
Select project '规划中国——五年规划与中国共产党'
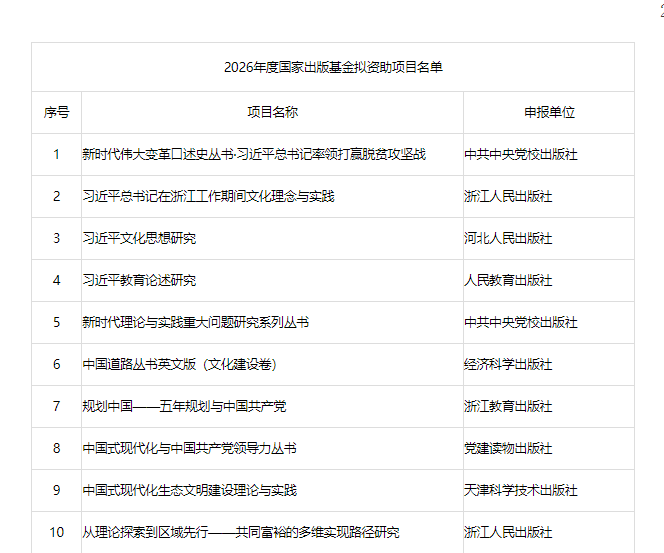184,406
